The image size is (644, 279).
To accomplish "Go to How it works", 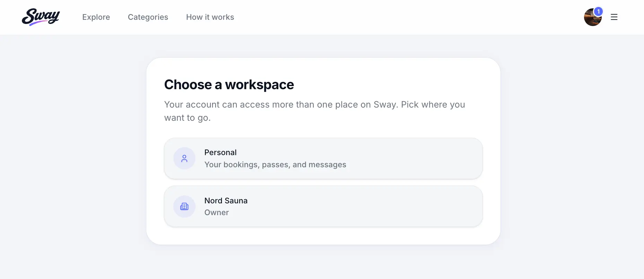I will pyautogui.click(x=210, y=17).
